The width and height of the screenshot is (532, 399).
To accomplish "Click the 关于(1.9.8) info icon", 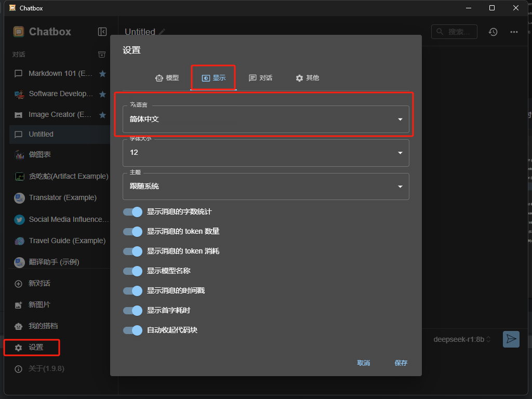I will tap(18, 369).
